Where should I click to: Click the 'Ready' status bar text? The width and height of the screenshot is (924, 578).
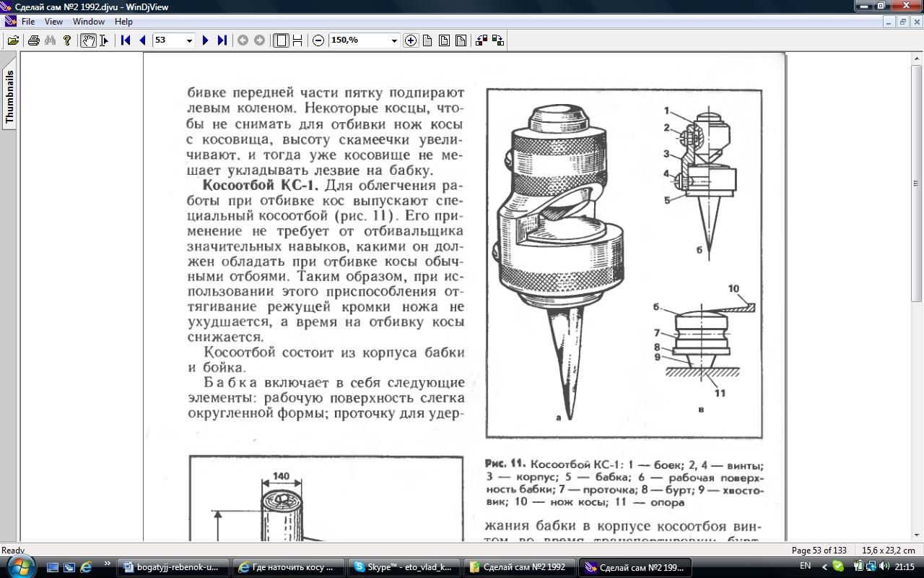click(x=13, y=550)
